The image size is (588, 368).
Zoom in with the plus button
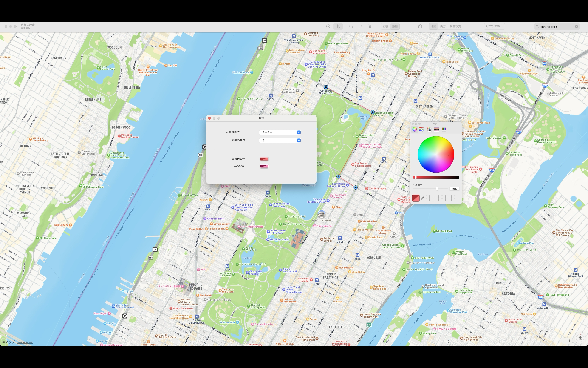(570, 341)
